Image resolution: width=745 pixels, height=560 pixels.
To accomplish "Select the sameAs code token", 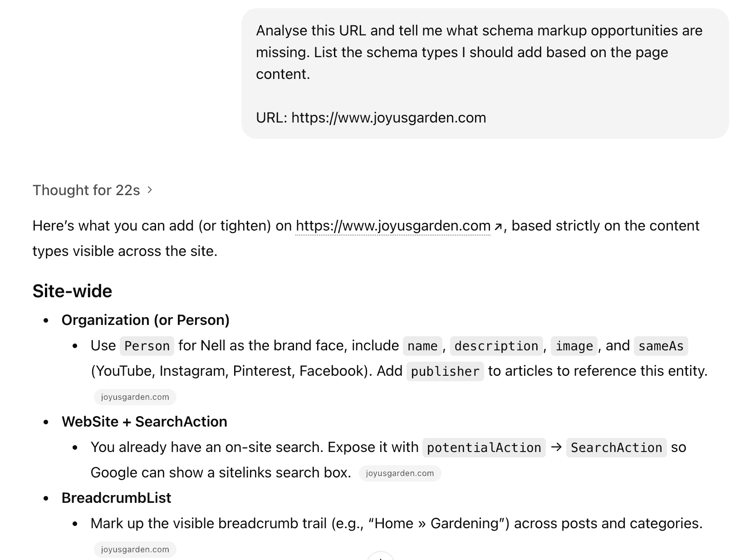I will click(x=661, y=346).
